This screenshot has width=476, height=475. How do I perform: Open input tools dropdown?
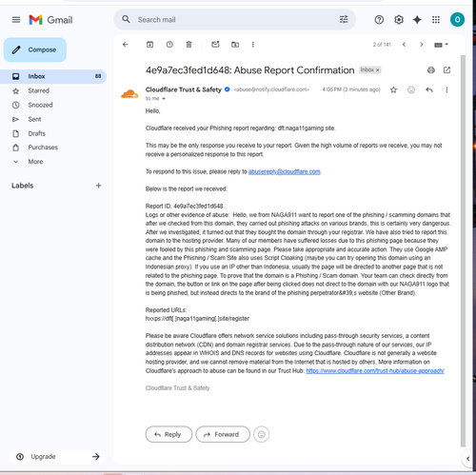tap(441, 45)
